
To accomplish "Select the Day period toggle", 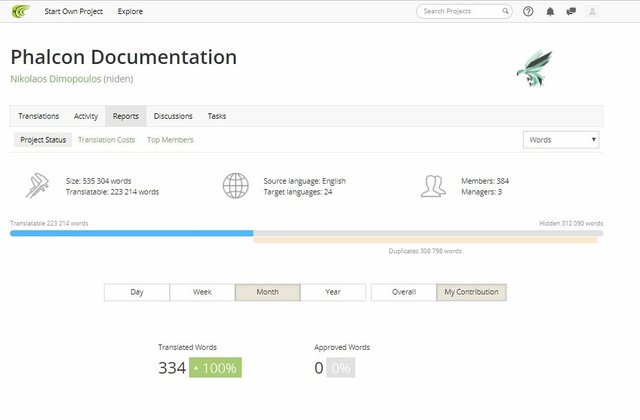I will (137, 292).
